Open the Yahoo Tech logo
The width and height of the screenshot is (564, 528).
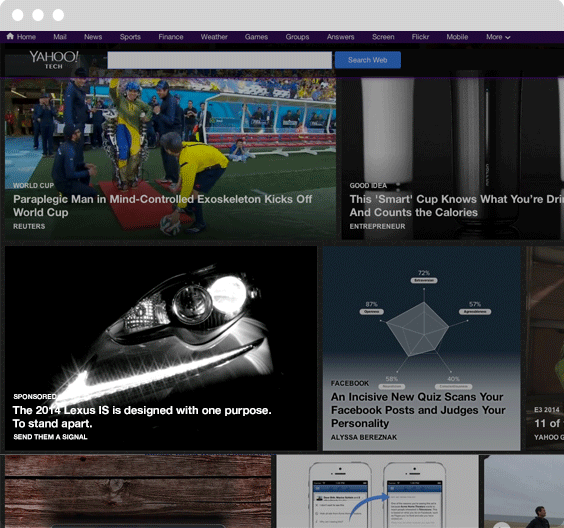(54, 60)
